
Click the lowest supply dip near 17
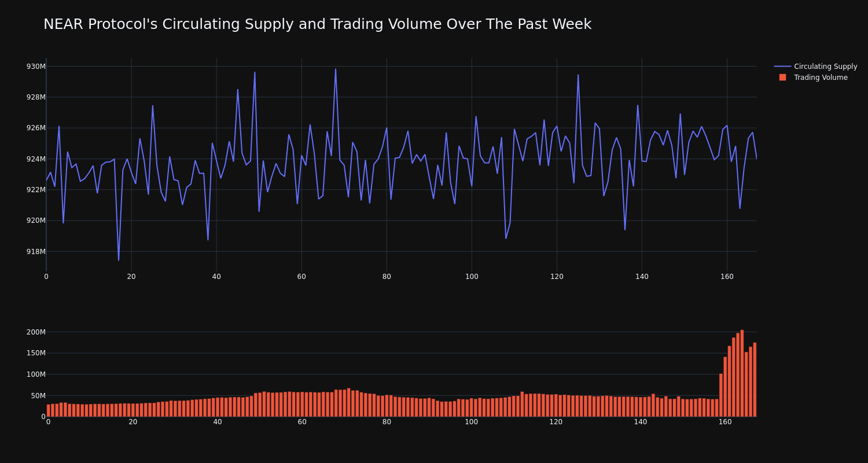coord(119,260)
